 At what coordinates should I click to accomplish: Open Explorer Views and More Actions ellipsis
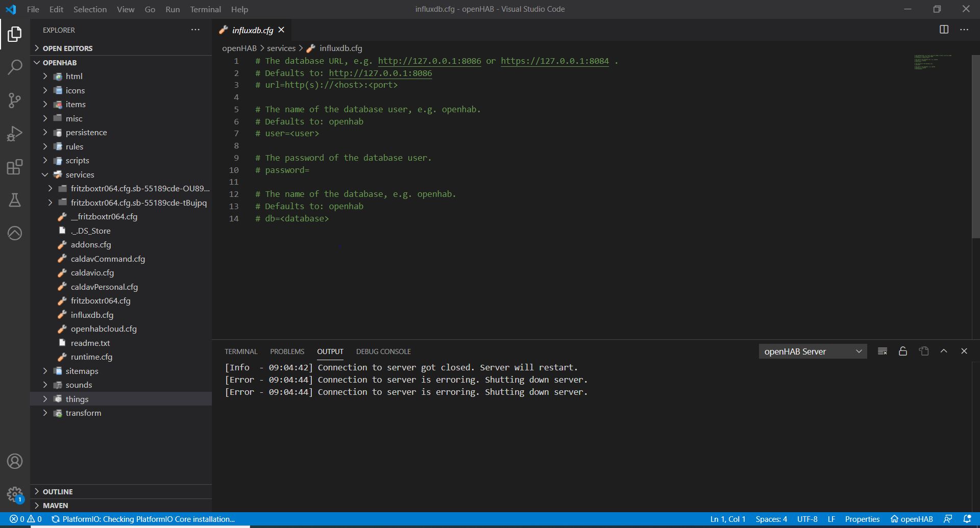(195, 30)
